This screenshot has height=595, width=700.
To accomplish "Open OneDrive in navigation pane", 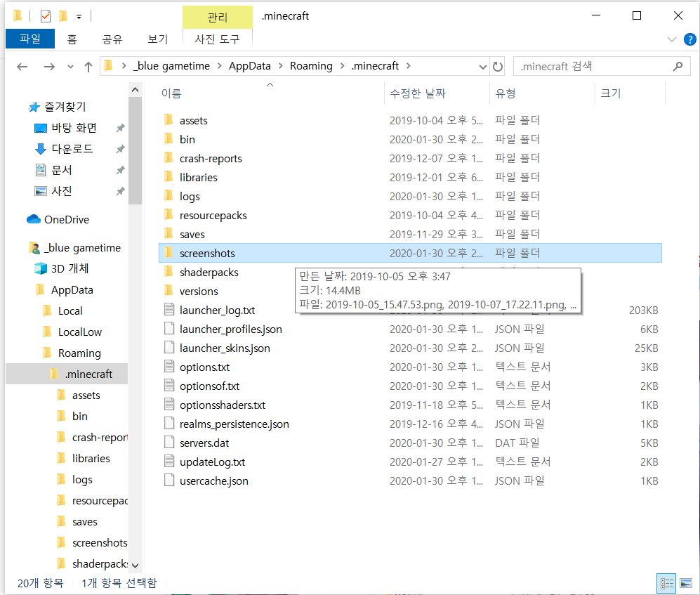I will coord(67,220).
